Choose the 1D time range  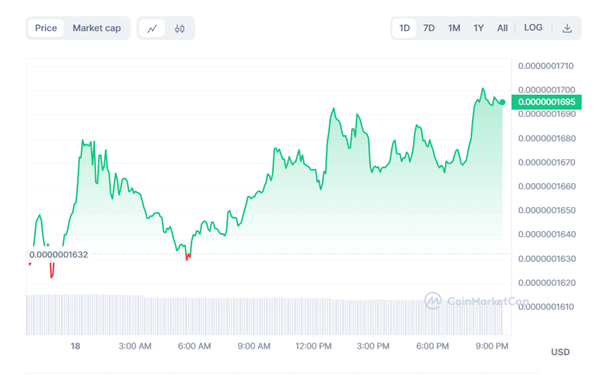pyautogui.click(x=404, y=28)
